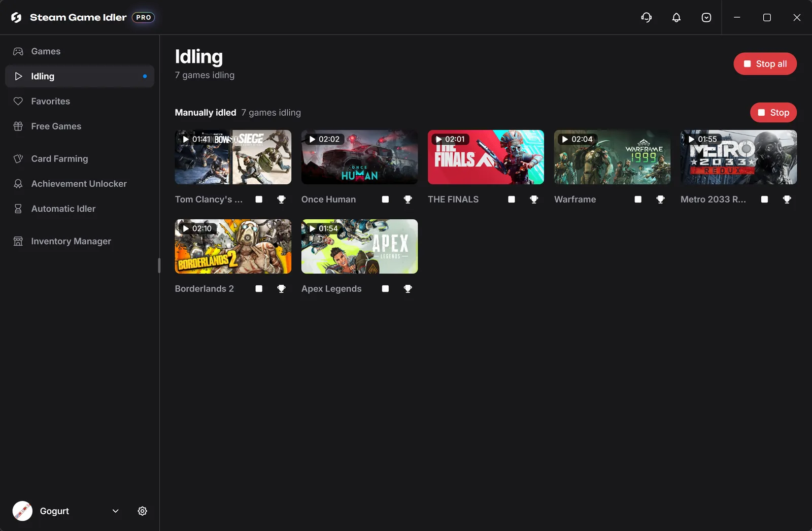This screenshot has height=531, width=812.
Task: Go to the Games page
Action: [80, 51]
